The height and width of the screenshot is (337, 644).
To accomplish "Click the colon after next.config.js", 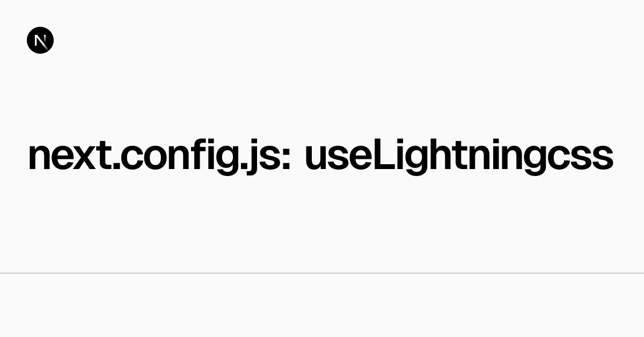I will pyautogui.click(x=286, y=158).
